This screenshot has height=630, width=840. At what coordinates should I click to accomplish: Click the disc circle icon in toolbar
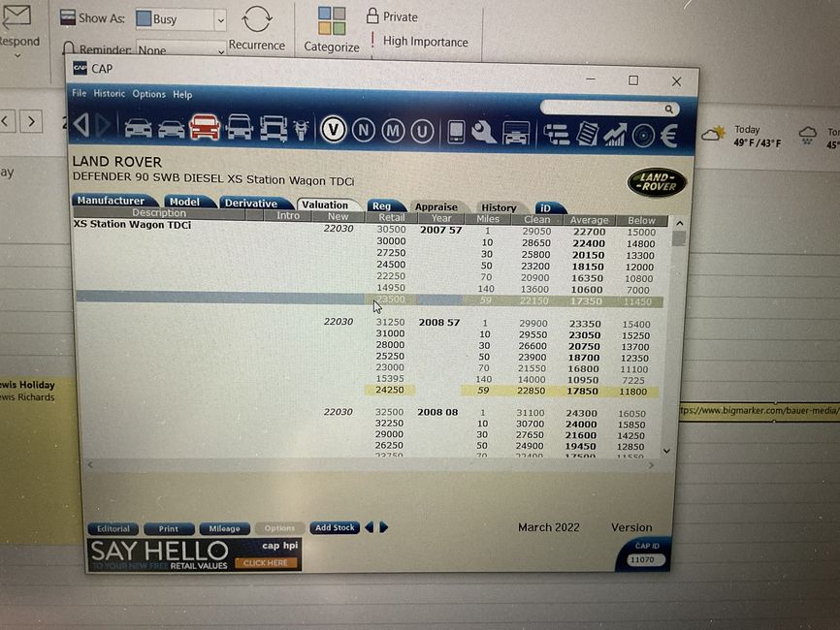click(x=643, y=136)
